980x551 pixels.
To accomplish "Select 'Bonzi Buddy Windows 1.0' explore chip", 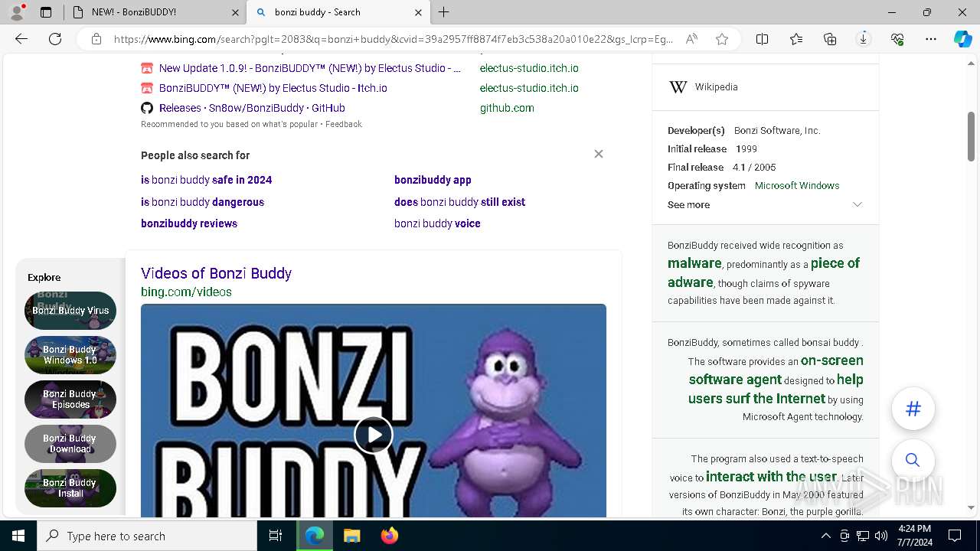I will click(x=70, y=354).
